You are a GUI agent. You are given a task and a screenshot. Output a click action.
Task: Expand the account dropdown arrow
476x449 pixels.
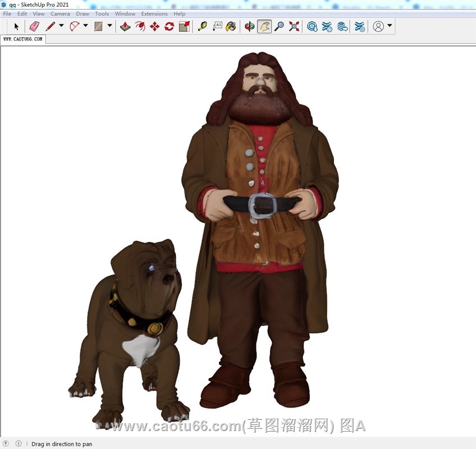tap(390, 26)
